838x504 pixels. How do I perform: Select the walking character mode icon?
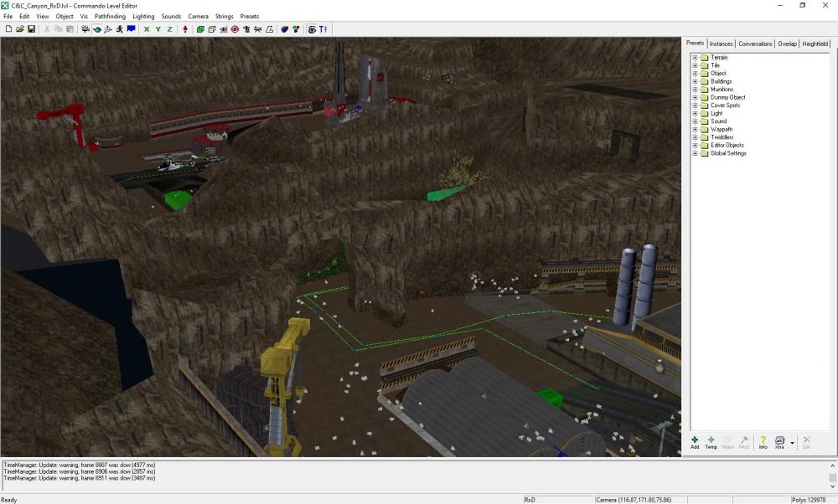pos(119,29)
